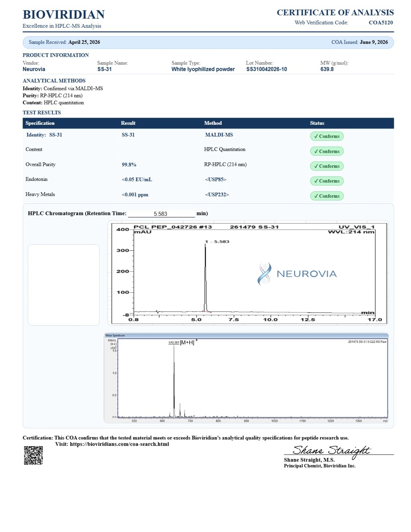Click the Overall Purity Conforms badge
The height and width of the screenshot is (532, 411).
[327, 166]
